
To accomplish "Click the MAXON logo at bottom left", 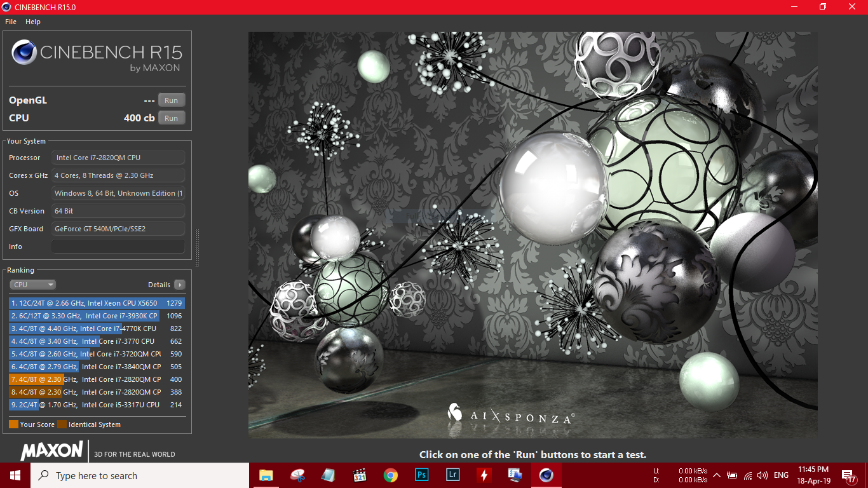I will pos(51,451).
